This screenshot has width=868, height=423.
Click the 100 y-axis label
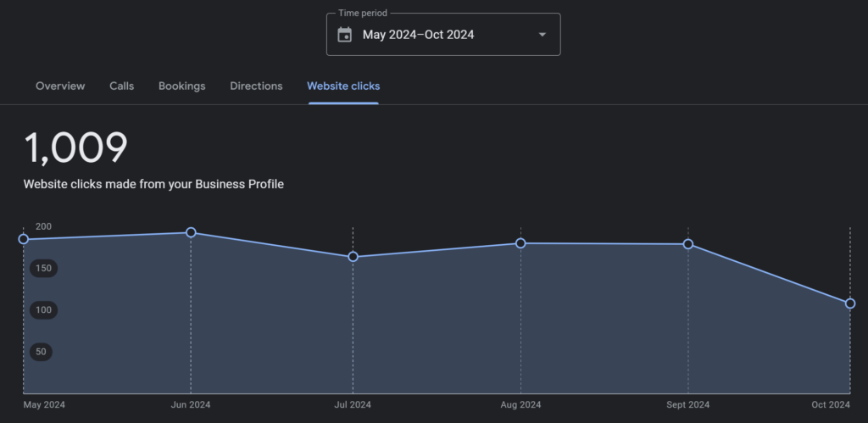pyautogui.click(x=44, y=310)
